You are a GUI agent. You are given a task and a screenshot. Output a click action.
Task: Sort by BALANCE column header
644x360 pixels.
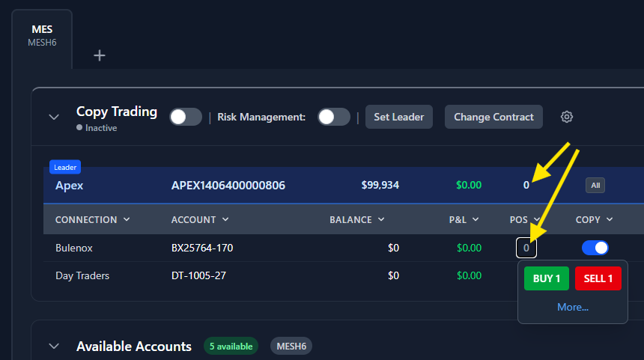coord(357,219)
